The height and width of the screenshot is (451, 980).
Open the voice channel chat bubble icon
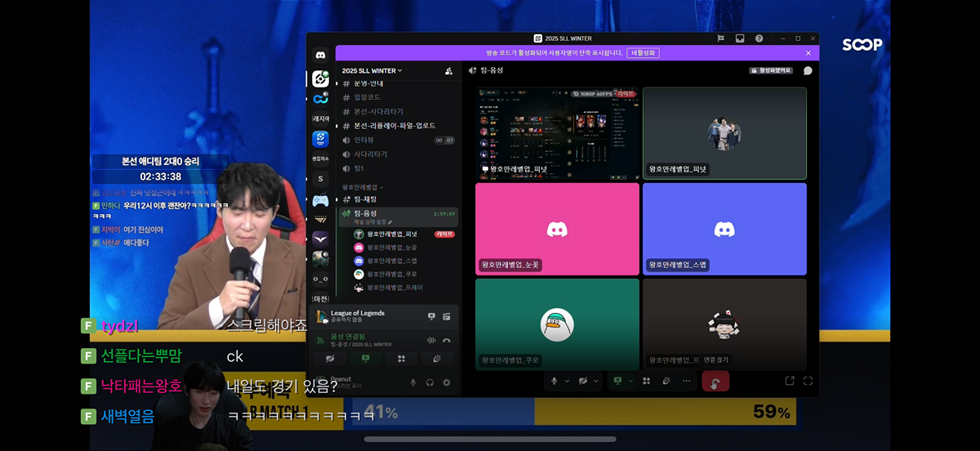coord(808,71)
